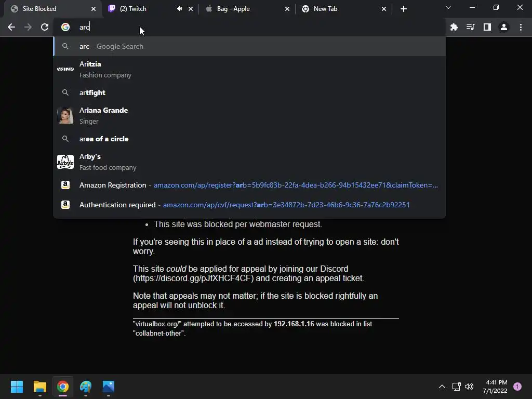This screenshot has height=399, width=532.
Task: Open the Photos app on the taskbar
Action: coord(109,387)
